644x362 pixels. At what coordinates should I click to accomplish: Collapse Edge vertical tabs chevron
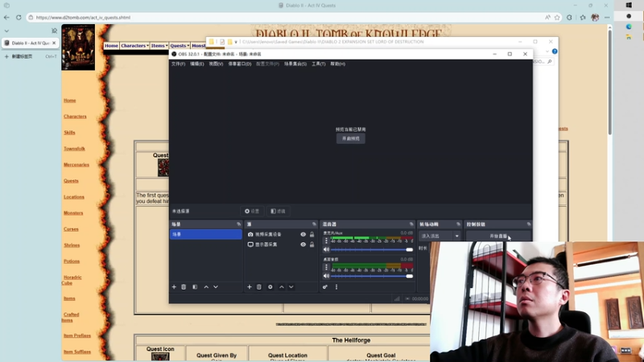[x=6, y=31]
